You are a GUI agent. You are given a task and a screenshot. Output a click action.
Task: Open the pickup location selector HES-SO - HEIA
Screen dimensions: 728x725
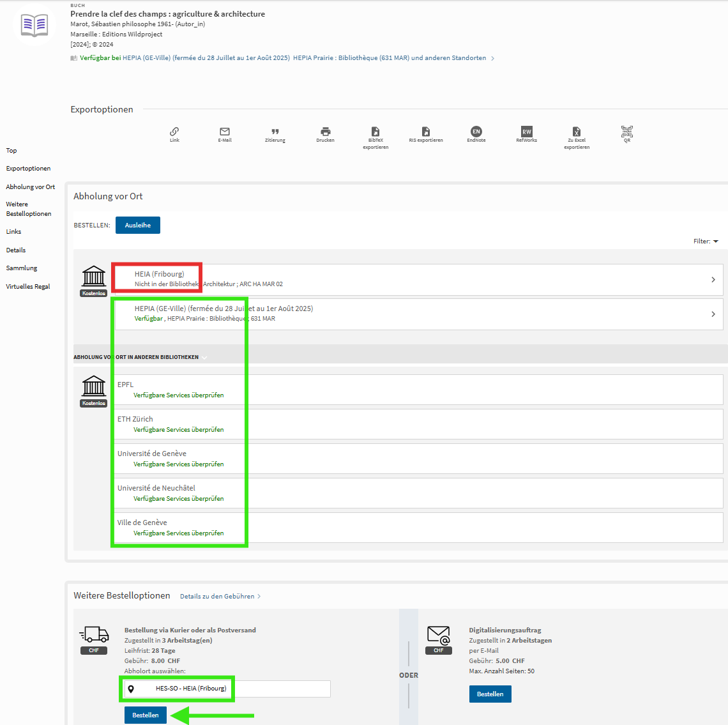[227, 689]
